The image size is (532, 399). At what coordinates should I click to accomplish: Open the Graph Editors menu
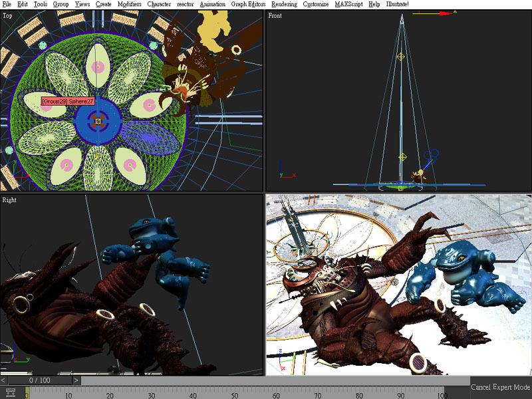[248, 4]
